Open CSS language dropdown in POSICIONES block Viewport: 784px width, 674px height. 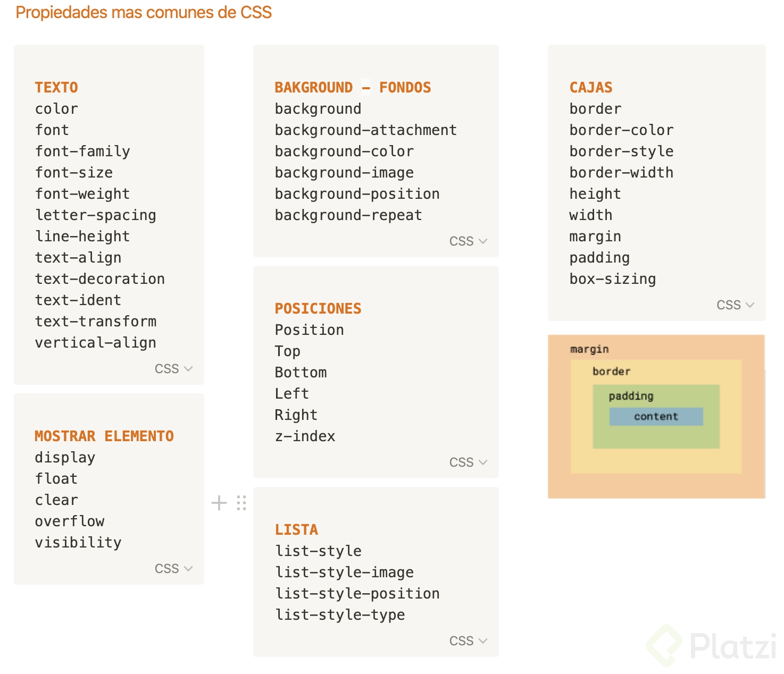(468, 462)
